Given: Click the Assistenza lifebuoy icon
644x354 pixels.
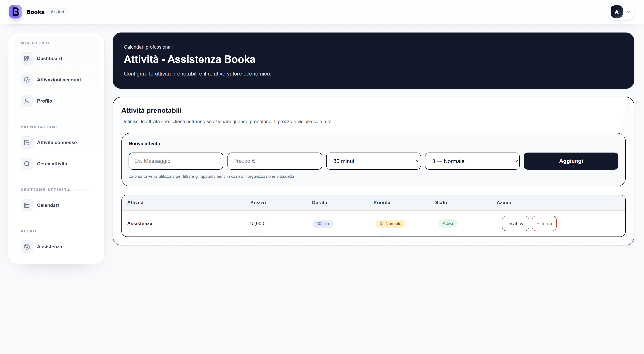Looking at the screenshot, I should (27, 246).
